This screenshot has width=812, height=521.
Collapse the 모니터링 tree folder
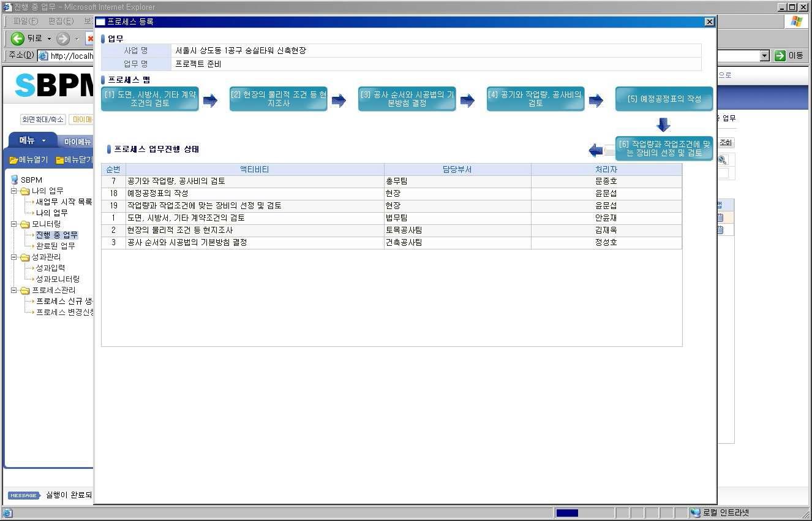(x=13, y=224)
